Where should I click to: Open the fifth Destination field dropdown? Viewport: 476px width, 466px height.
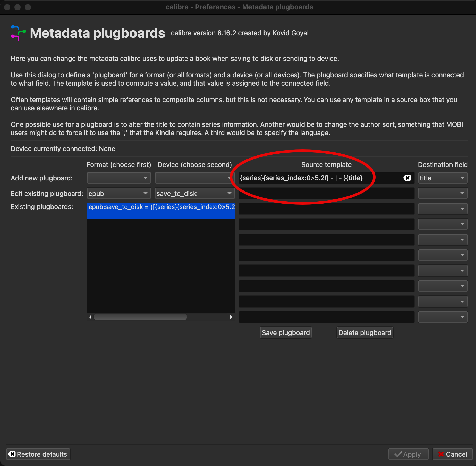tap(443, 240)
